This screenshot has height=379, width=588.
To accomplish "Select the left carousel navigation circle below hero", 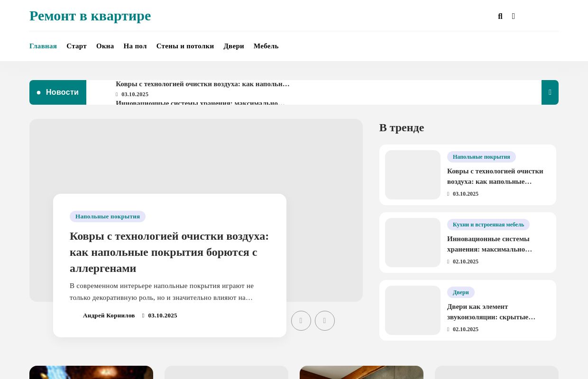I will click(x=301, y=321).
